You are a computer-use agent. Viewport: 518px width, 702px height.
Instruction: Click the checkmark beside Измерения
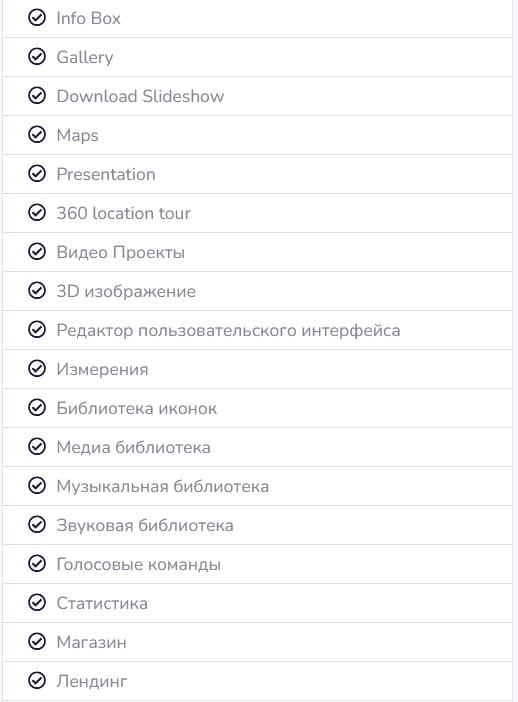(x=37, y=369)
